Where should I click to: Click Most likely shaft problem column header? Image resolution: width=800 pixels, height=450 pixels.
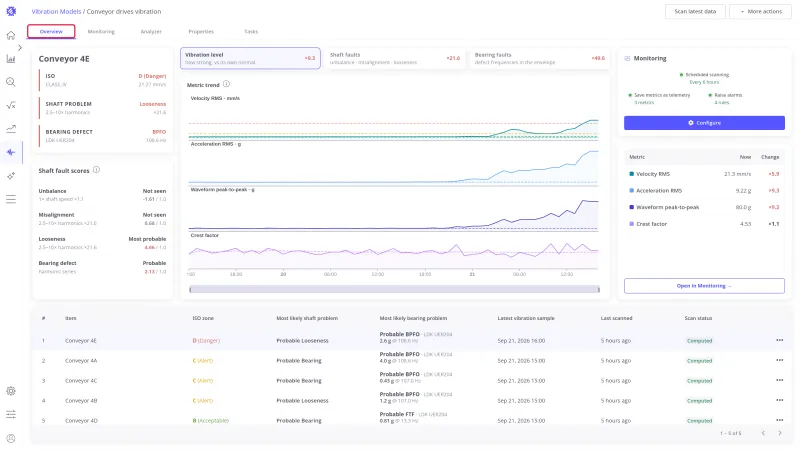(307, 318)
